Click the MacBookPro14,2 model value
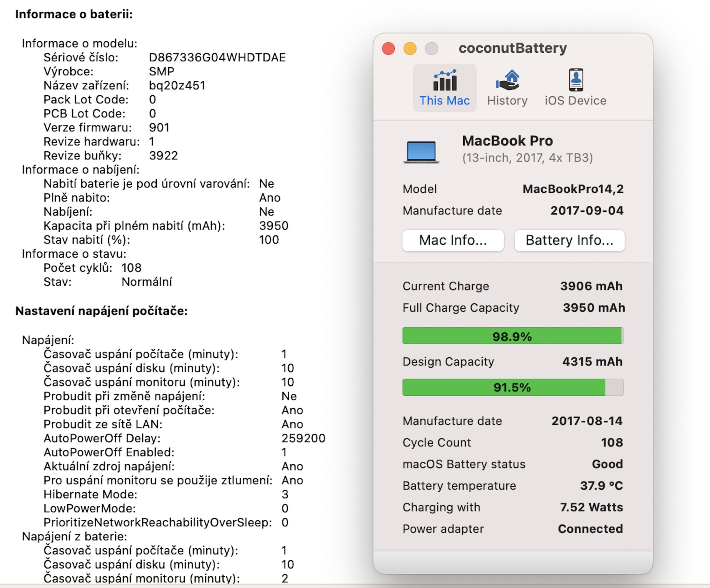The height and width of the screenshot is (588, 710). pyautogui.click(x=573, y=189)
